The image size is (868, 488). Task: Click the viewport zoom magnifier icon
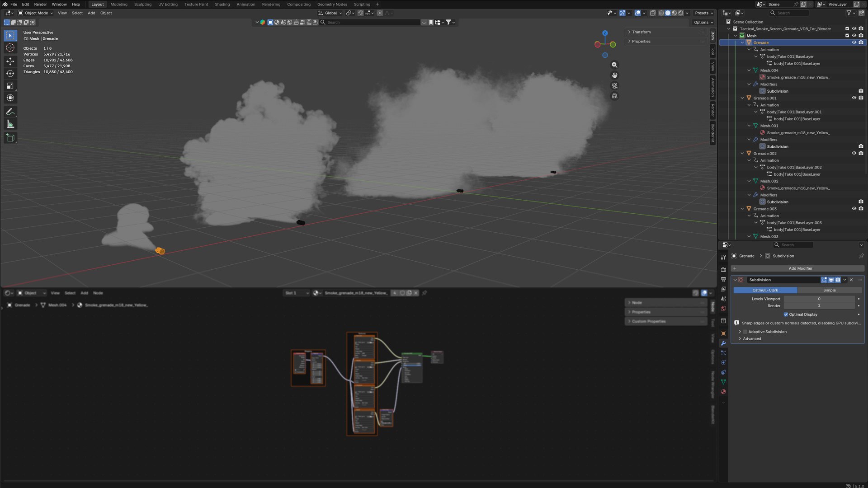614,65
